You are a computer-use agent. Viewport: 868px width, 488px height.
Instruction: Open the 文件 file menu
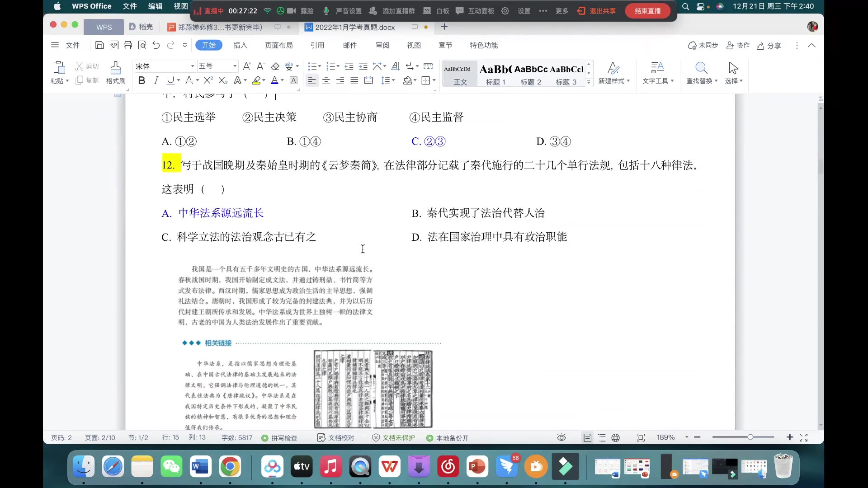73,45
